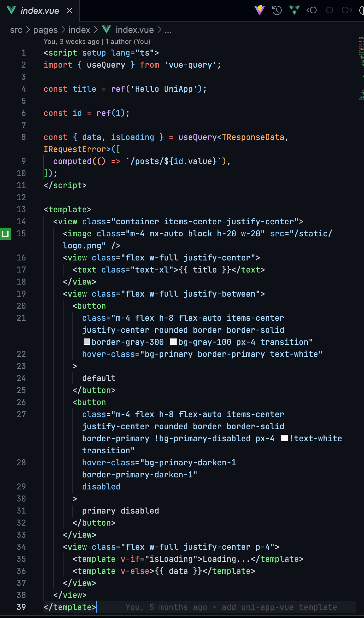Click 'const id = ref(1)' declaration
This screenshot has height=618, width=364.
87,113
